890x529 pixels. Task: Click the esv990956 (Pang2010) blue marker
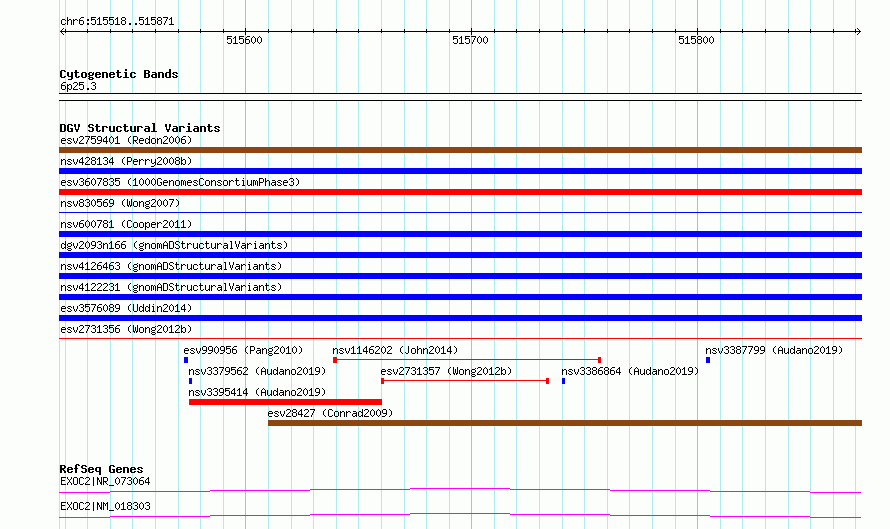[186, 360]
